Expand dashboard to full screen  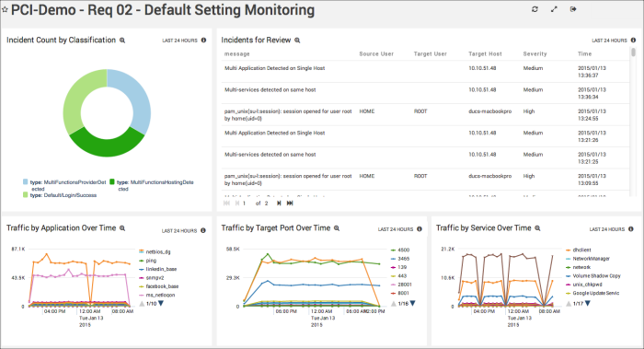click(x=554, y=9)
